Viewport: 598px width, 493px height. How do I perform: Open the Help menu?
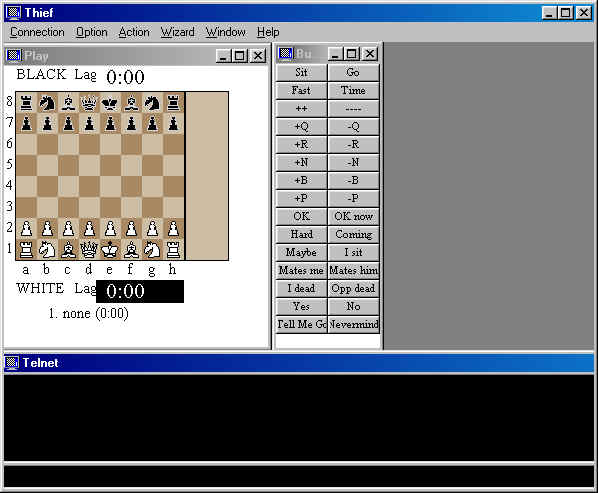coord(268,32)
